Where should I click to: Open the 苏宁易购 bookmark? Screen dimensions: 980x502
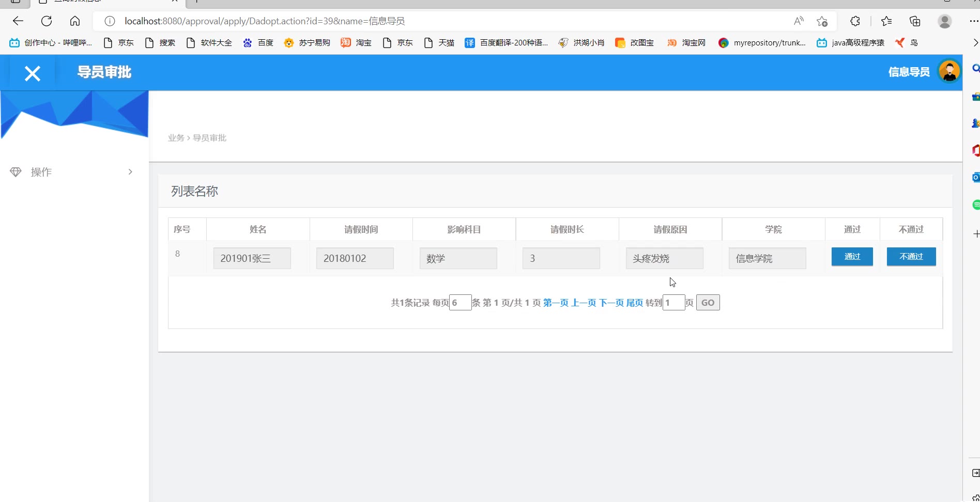click(x=308, y=43)
